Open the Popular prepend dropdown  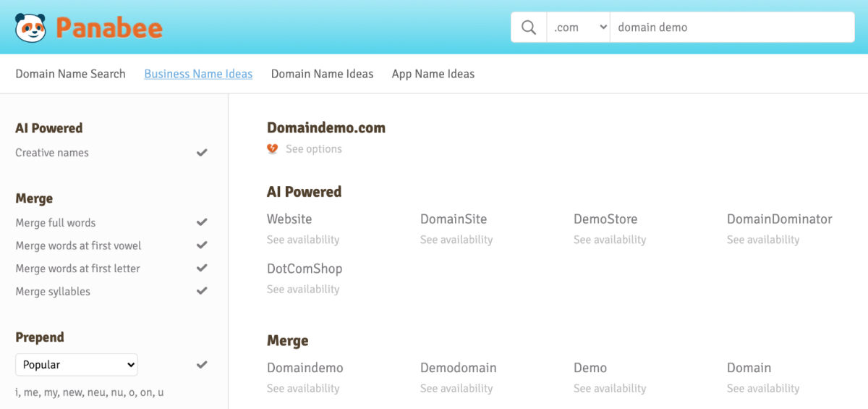(77, 365)
